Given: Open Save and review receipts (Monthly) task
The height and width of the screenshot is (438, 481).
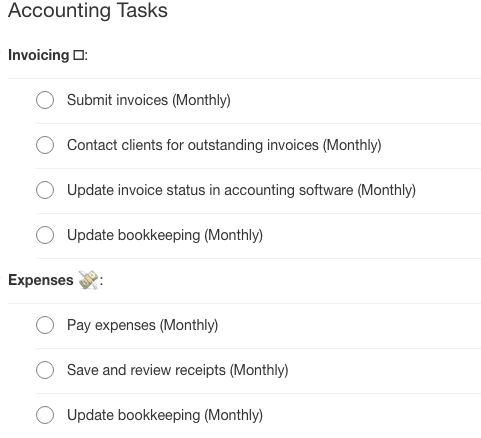Looking at the screenshot, I should (x=178, y=370).
